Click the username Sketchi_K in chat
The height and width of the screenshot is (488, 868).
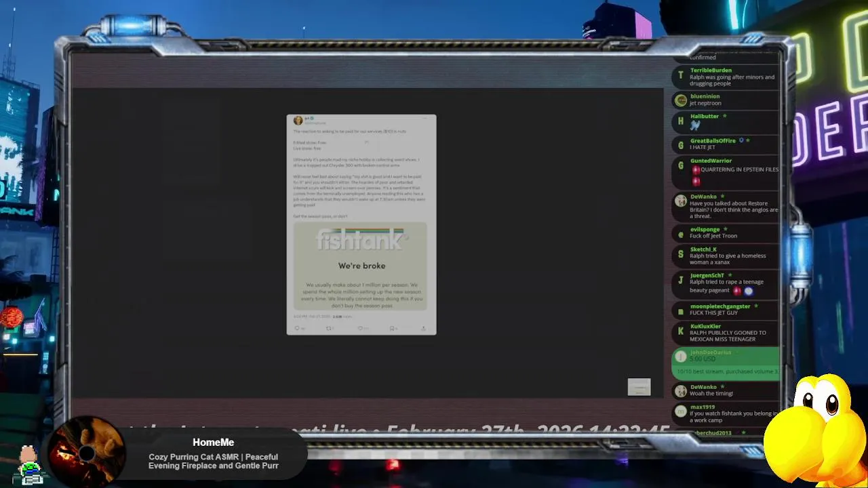[x=703, y=249]
